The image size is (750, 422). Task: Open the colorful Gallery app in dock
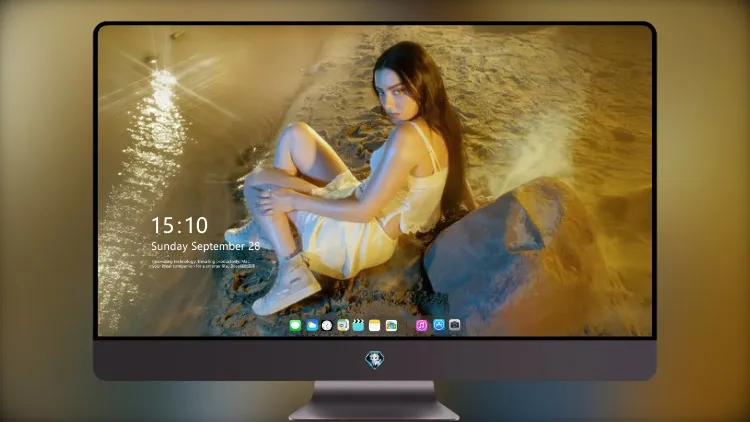(x=391, y=326)
